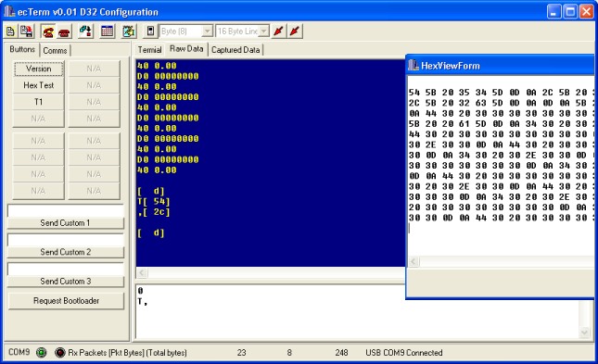Switch to the Comms tab
Viewport: 598px width, 364px height.
(x=55, y=50)
